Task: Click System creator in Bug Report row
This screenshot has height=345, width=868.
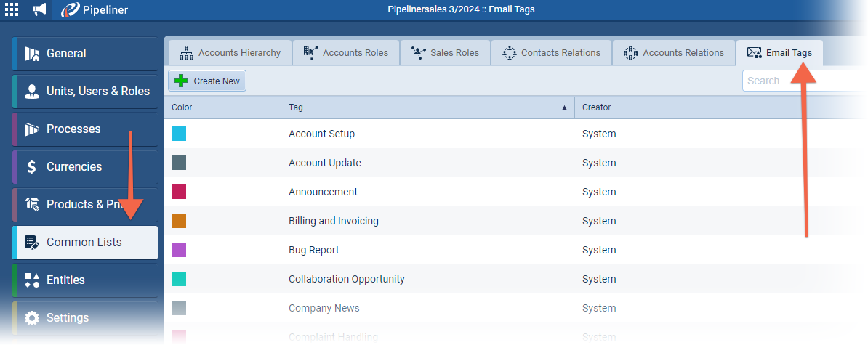Action: 599,250
